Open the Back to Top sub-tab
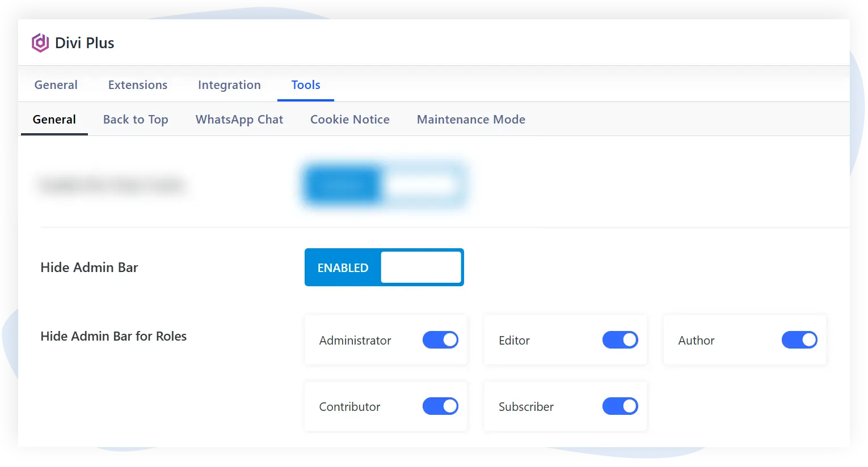The image size is (868, 467). tap(136, 120)
